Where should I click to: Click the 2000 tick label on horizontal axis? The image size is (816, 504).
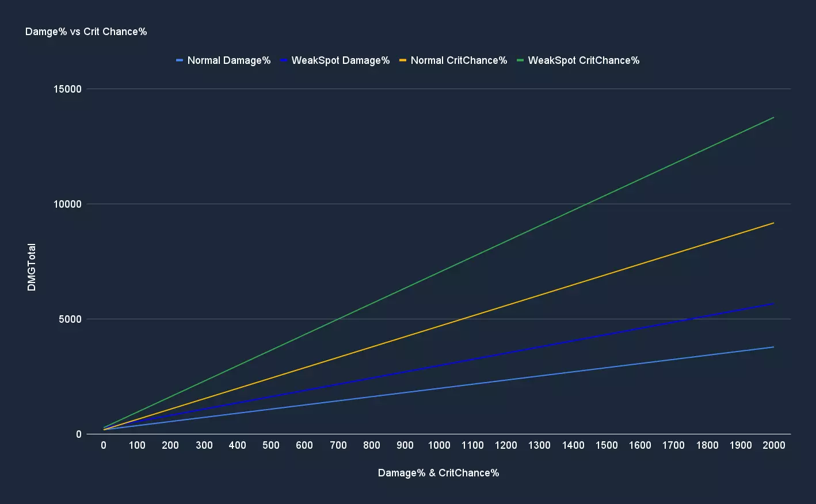click(773, 445)
